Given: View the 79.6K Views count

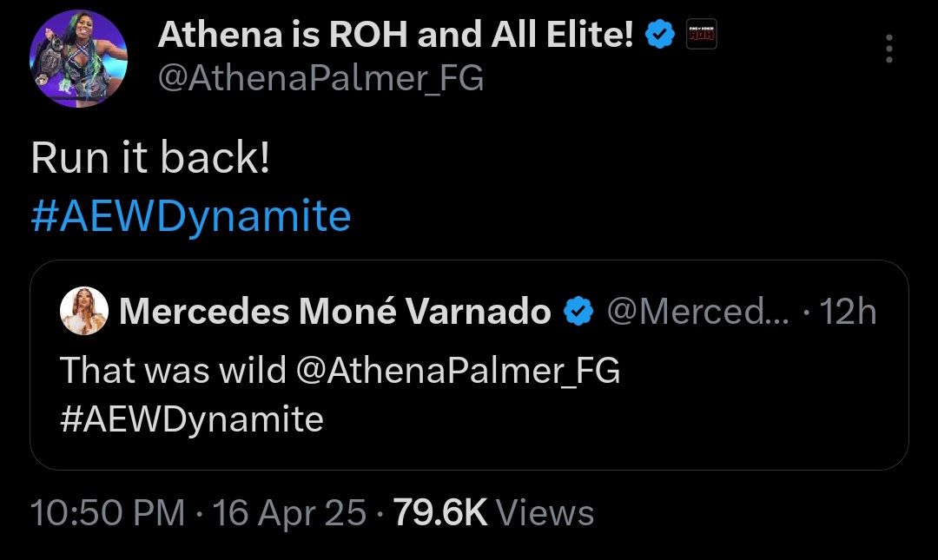Looking at the screenshot, I should (493, 512).
